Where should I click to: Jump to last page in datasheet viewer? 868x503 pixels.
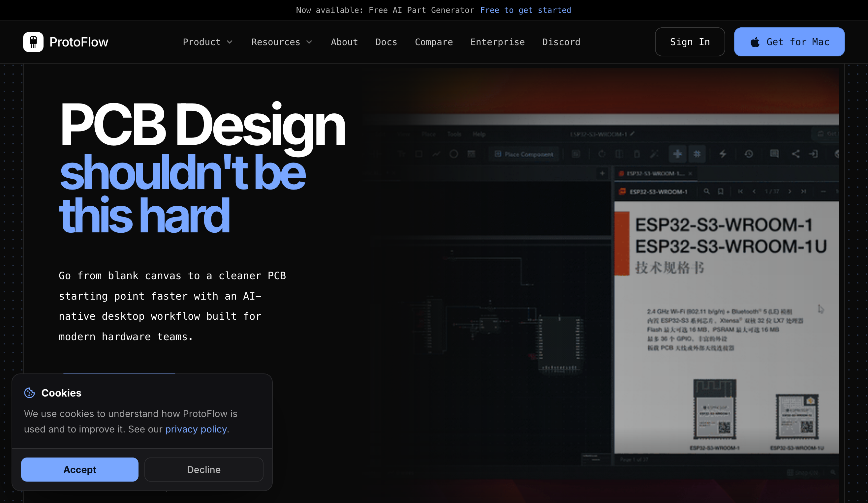803,192
